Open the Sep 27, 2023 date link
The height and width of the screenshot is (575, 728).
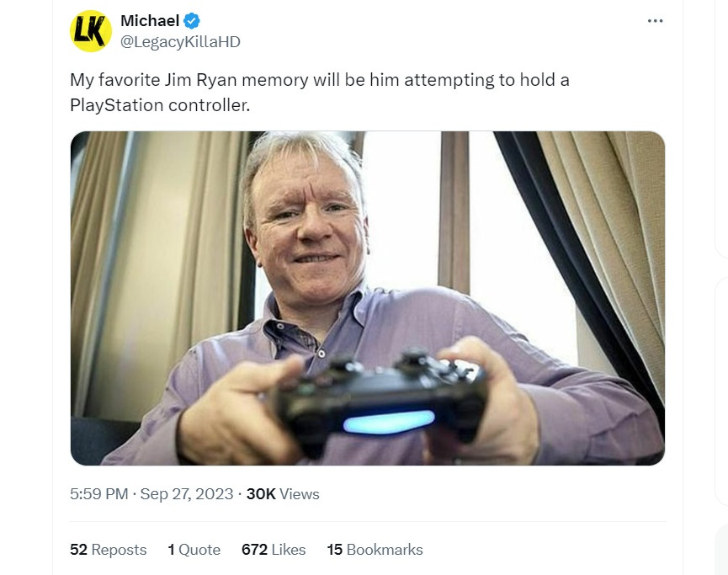[x=187, y=493]
